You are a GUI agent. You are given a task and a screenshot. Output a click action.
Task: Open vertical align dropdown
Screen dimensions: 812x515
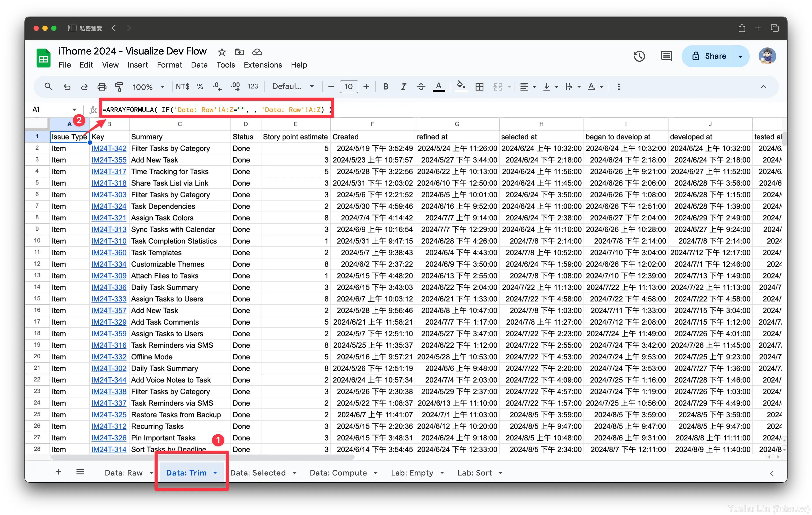tap(551, 87)
